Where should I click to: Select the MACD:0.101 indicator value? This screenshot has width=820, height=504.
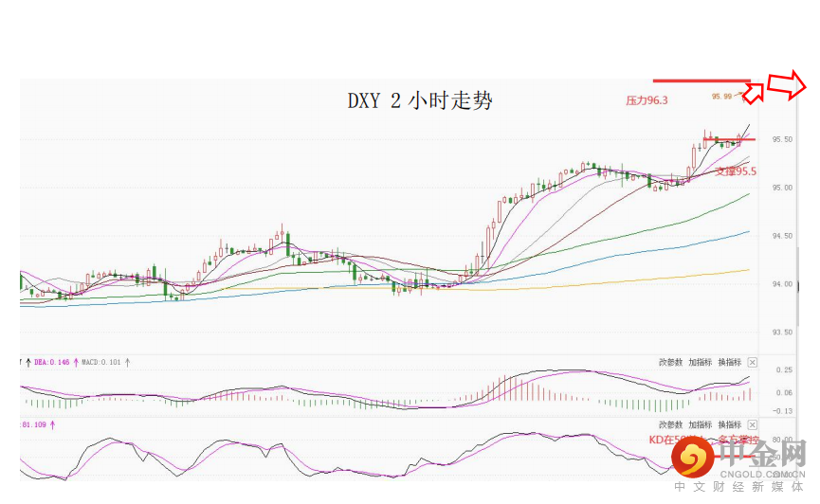(101, 362)
